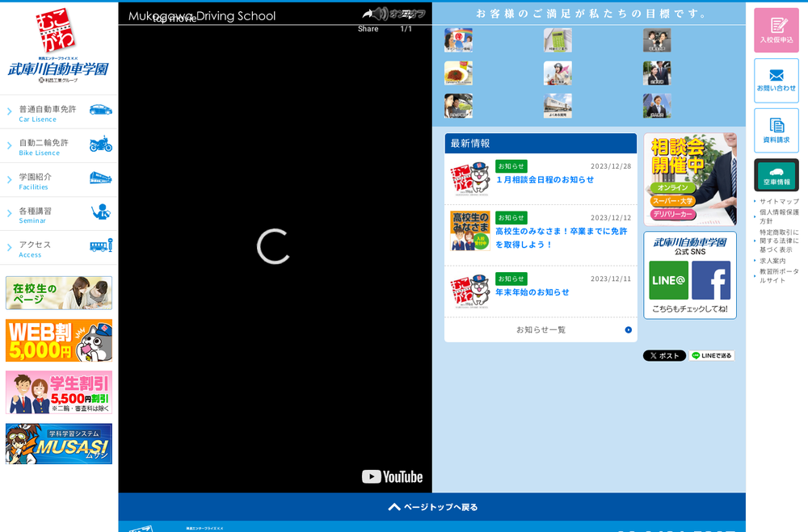808x532 pixels.
Task: Open WEB割 5,000円 banner
Action: tap(59, 341)
